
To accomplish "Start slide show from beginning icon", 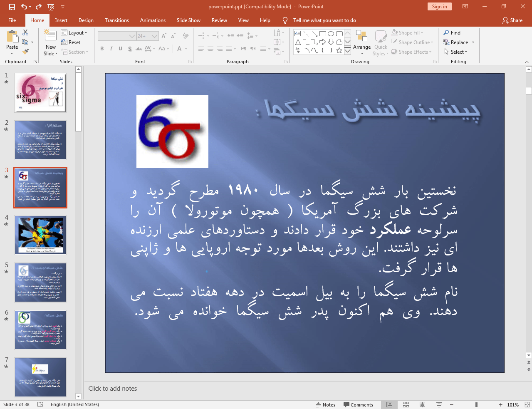I will pyautogui.click(x=51, y=7).
